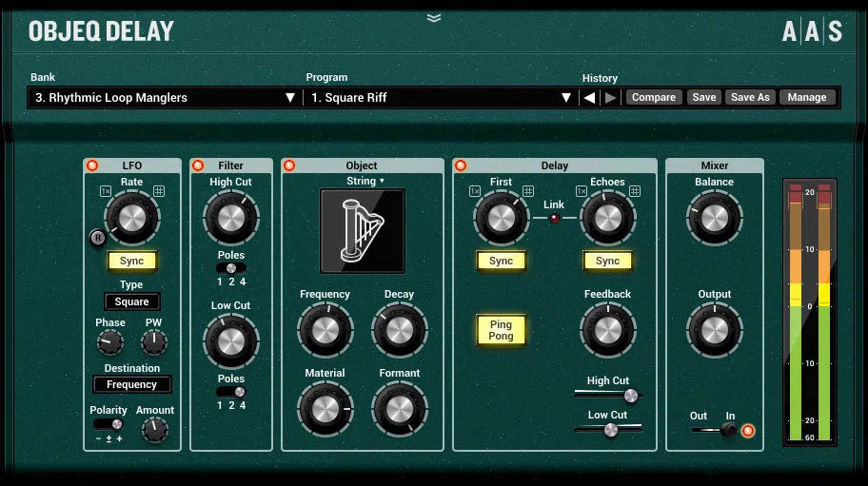Open the Program dropdown arrow

pyautogui.click(x=565, y=98)
